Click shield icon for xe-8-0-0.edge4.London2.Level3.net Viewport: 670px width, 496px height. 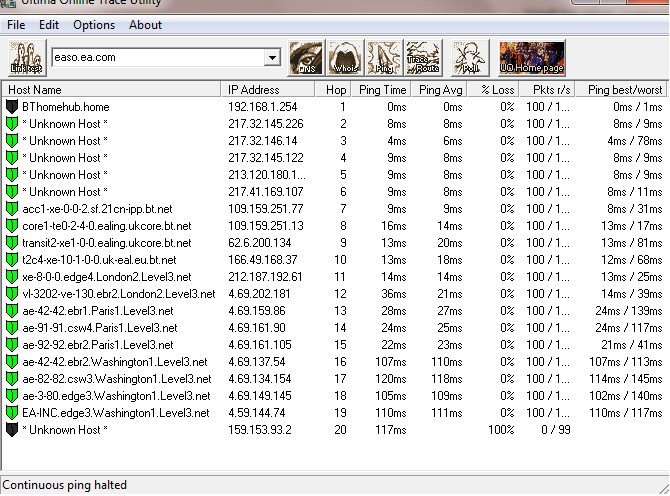(12, 277)
